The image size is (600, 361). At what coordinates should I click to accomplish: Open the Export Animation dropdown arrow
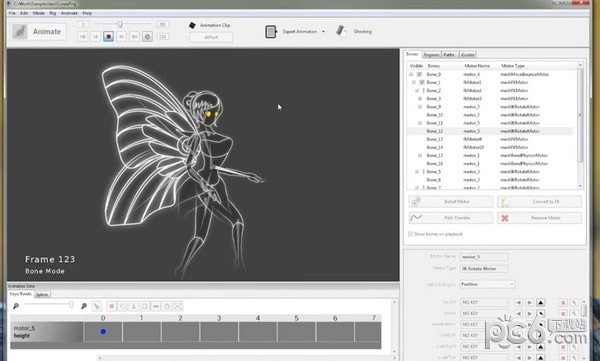(x=323, y=31)
